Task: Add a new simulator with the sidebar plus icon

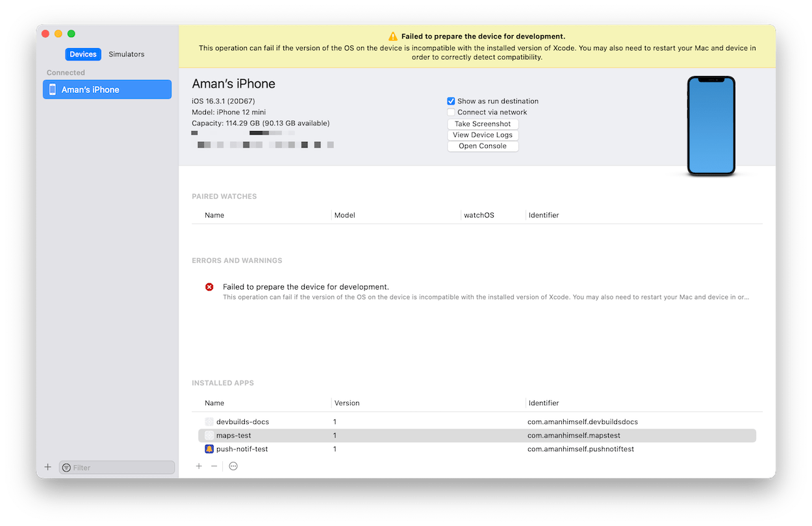Action: 48,466
